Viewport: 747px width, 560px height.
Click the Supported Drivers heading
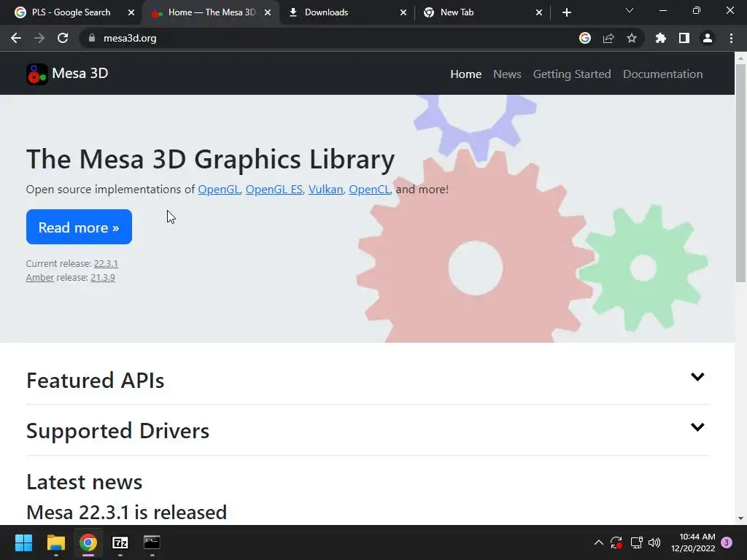[x=117, y=430]
